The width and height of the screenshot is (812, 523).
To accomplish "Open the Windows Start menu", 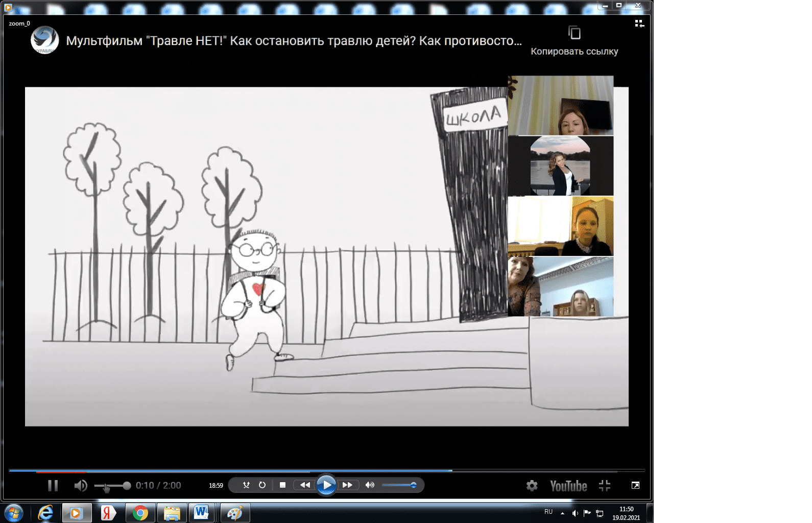I will tap(14, 512).
